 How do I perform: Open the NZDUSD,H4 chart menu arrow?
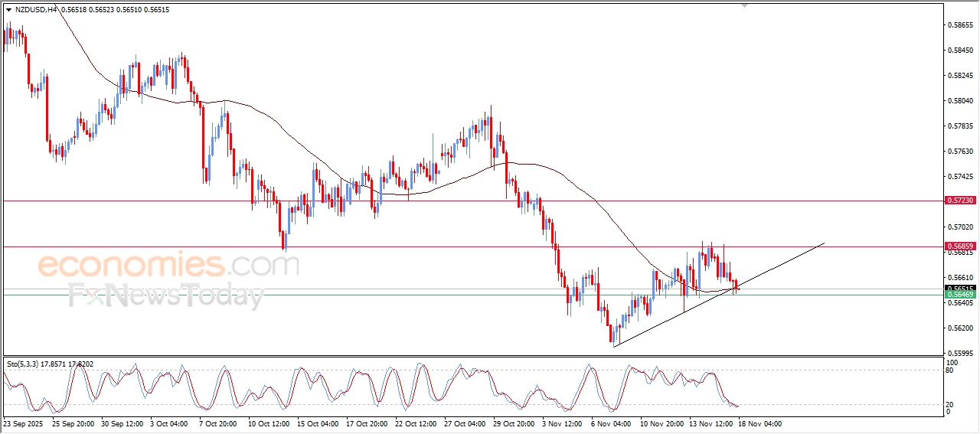tap(8, 10)
